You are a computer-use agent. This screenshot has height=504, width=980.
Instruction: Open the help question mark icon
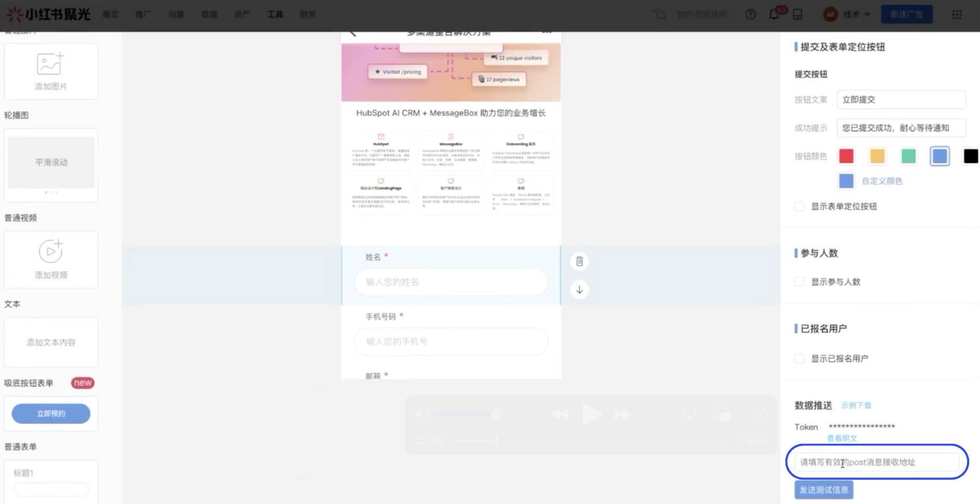tap(750, 14)
